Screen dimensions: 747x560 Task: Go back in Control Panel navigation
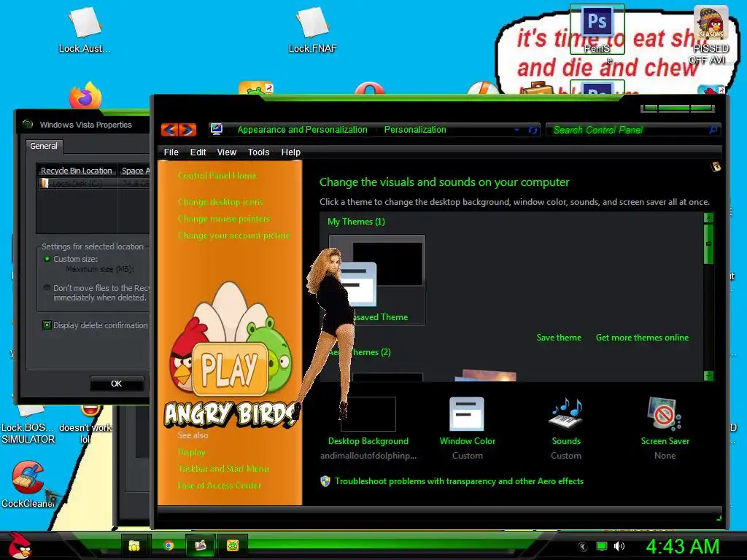[x=170, y=130]
